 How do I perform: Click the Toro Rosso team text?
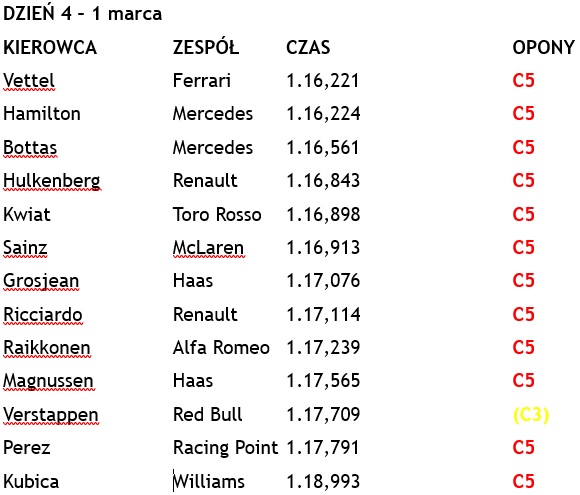pos(217,215)
